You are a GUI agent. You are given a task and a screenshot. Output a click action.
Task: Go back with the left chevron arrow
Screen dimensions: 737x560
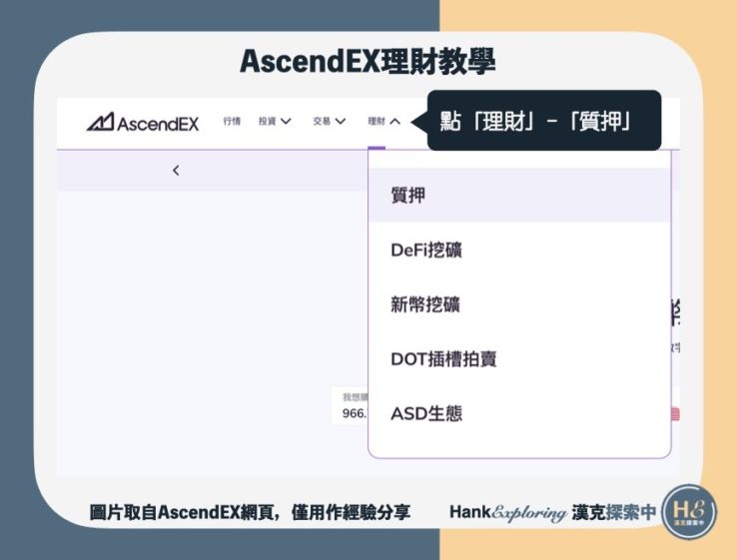click(176, 171)
